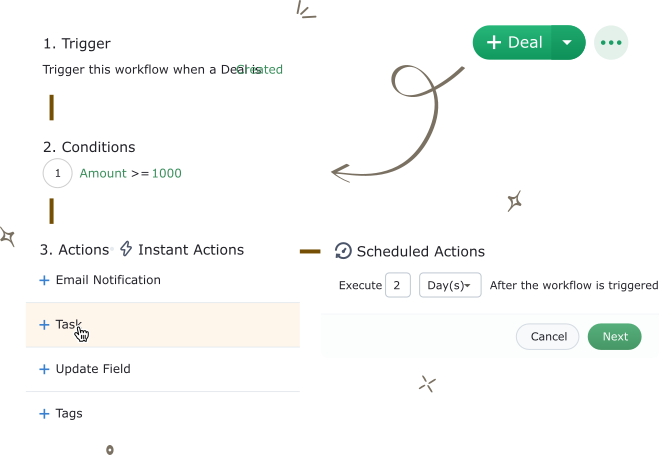Click the Created trigger link
This screenshot has height=455, width=659.
[x=260, y=69]
